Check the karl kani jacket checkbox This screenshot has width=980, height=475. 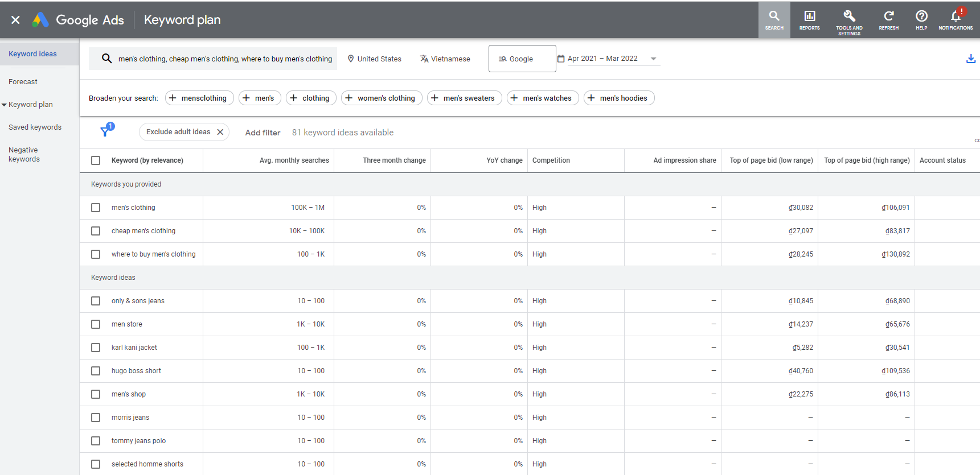pos(96,348)
